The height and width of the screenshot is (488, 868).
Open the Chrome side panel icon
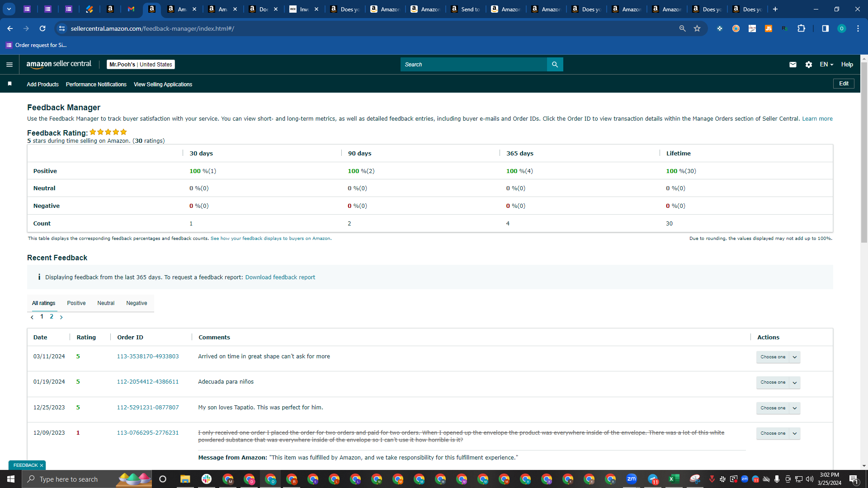pos(825,28)
